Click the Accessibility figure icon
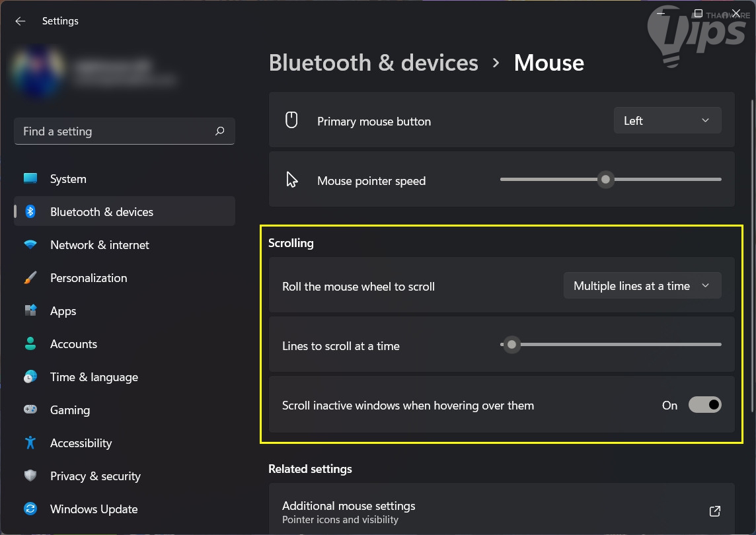756x535 pixels. pyautogui.click(x=30, y=443)
